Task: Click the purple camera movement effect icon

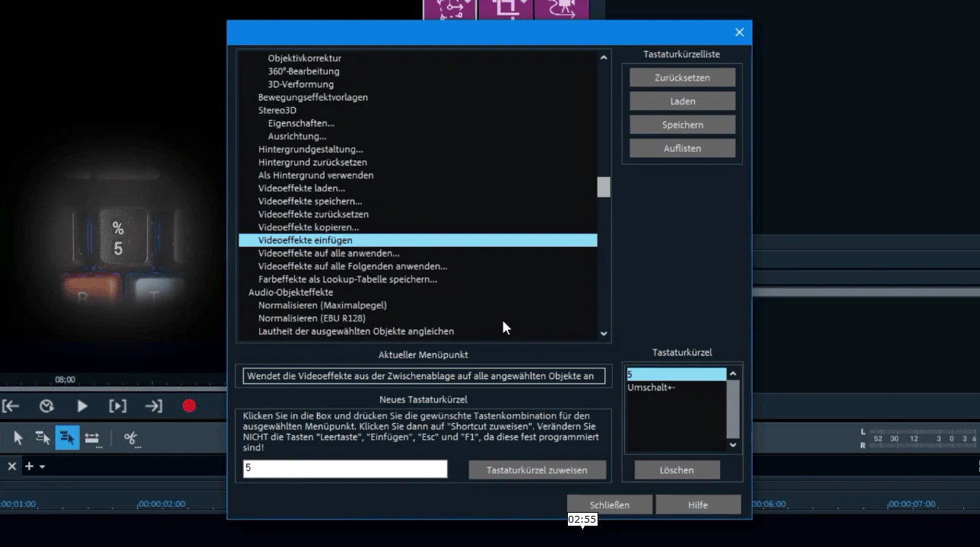Action: pyautogui.click(x=562, y=9)
